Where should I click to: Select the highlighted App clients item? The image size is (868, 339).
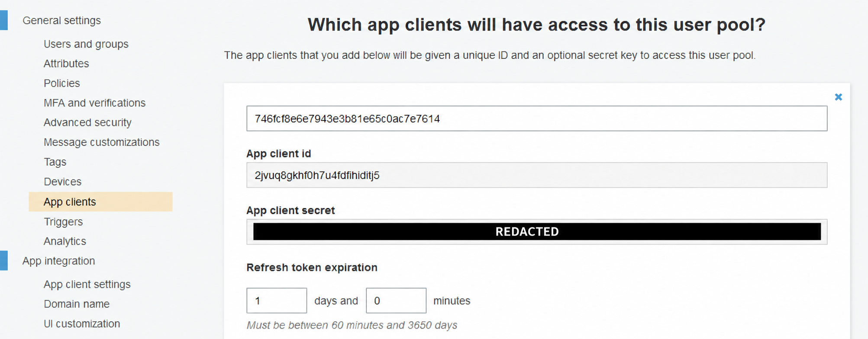point(100,202)
